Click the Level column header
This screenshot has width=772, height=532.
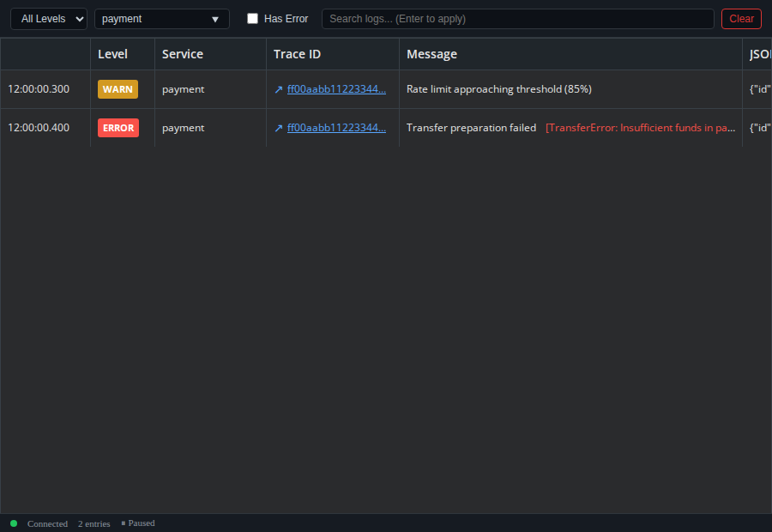123,54
